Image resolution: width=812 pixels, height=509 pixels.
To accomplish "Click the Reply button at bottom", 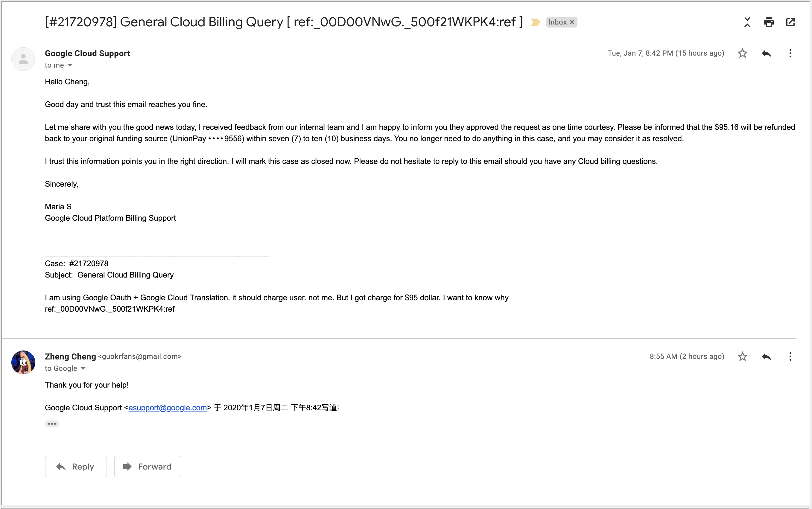I will [76, 467].
